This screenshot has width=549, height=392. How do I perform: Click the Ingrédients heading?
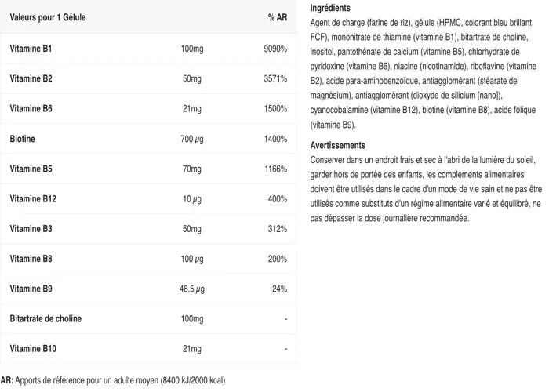click(330, 7)
